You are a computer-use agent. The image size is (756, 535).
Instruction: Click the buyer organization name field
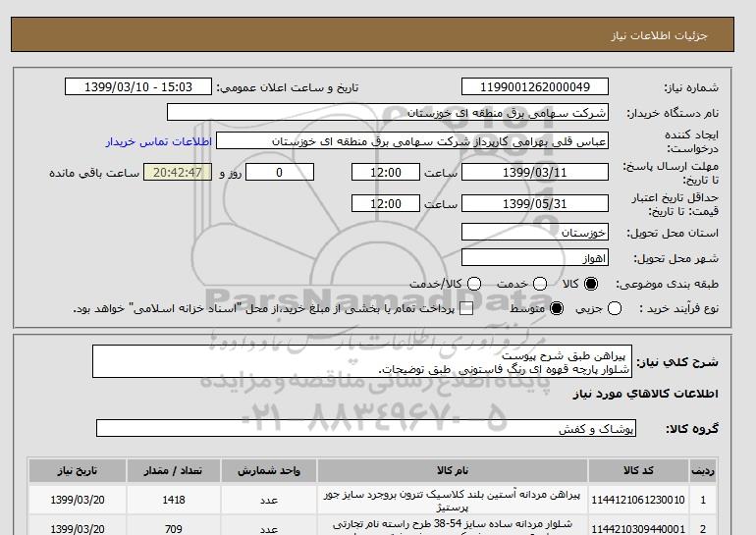point(388,112)
